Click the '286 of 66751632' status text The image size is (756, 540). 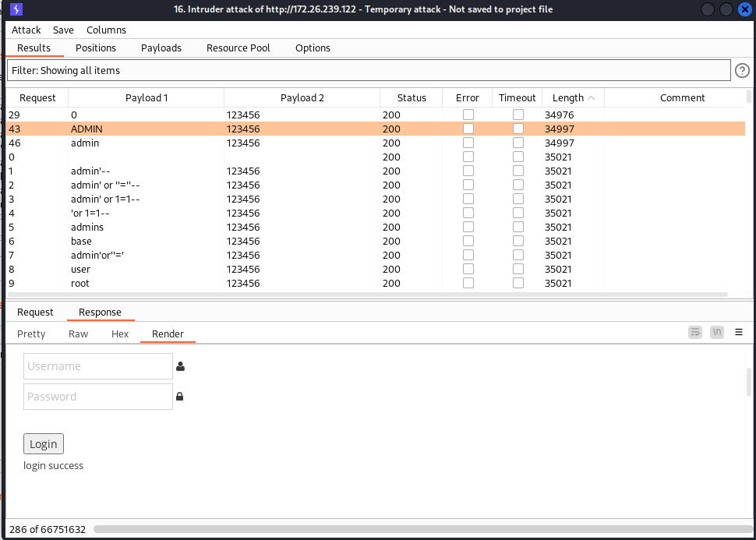pos(48,529)
